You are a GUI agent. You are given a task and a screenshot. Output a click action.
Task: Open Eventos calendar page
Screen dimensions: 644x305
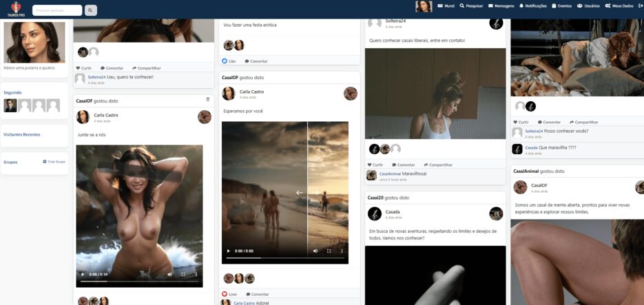tap(561, 6)
